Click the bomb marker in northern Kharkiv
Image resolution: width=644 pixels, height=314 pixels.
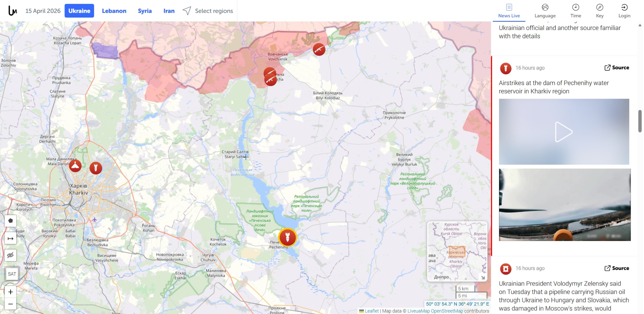pyautogui.click(x=96, y=168)
